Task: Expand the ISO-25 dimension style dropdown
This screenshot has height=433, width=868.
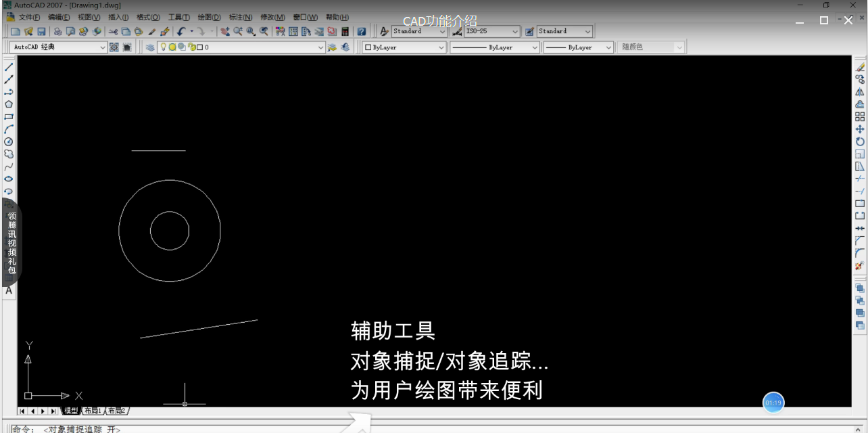Action: pyautogui.click(x=516, y=31)
